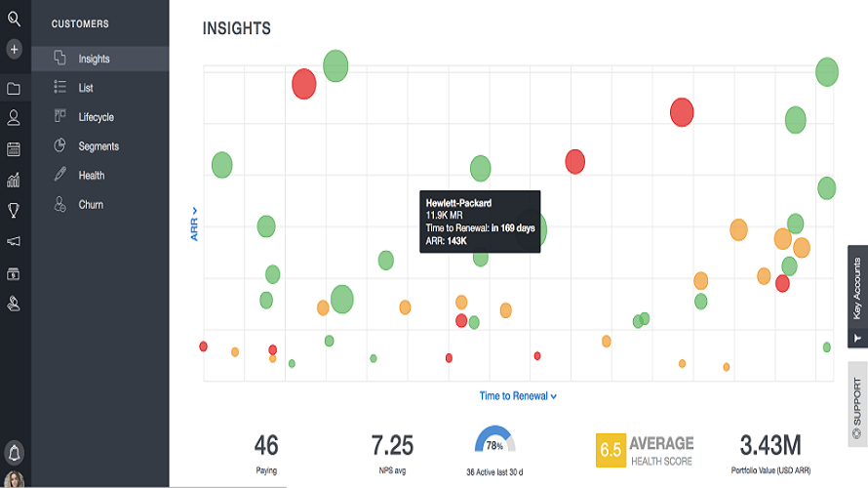The image size is (868, 488).
Task: Open the bar chart reports icon
Action: point(14,180)
